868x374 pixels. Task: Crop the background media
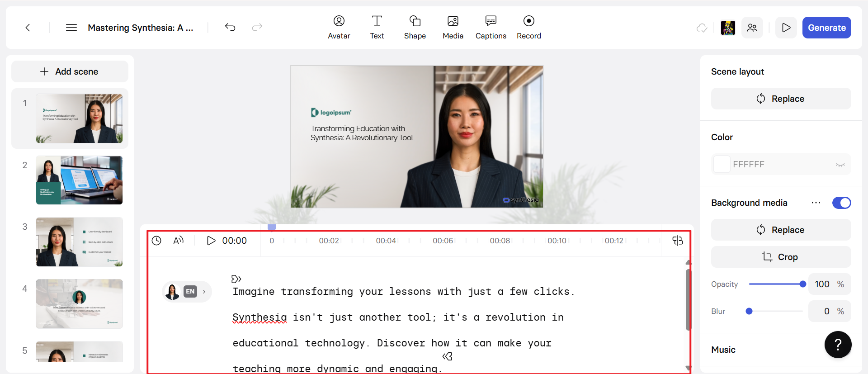click(x=781, y=257)
